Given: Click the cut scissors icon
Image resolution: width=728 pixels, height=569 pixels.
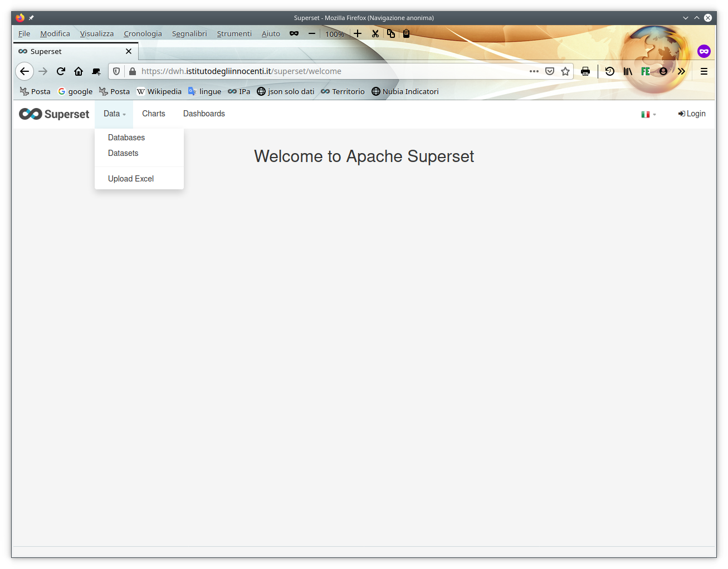Looking at the screenshot, I should [x=375, y=33].
